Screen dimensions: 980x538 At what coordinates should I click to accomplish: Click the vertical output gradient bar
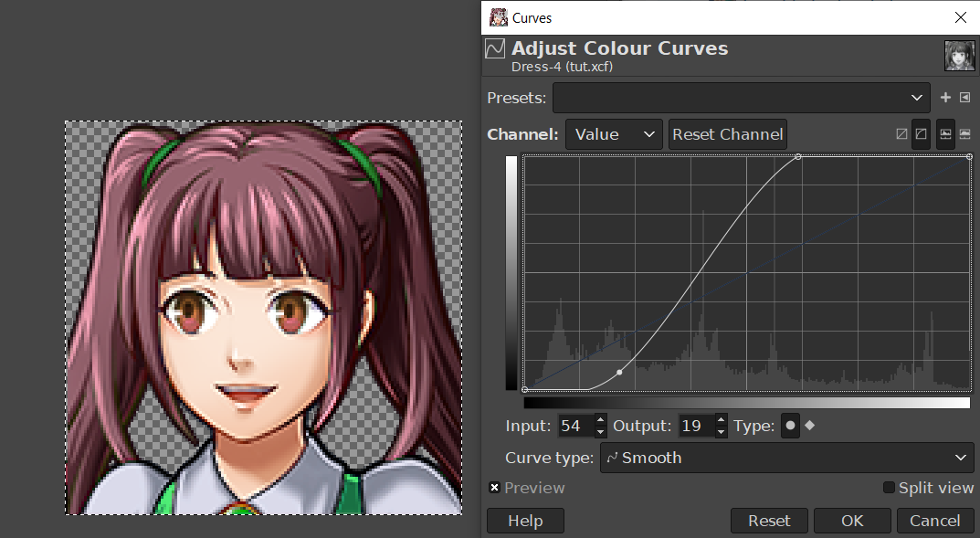pos(511,273)
